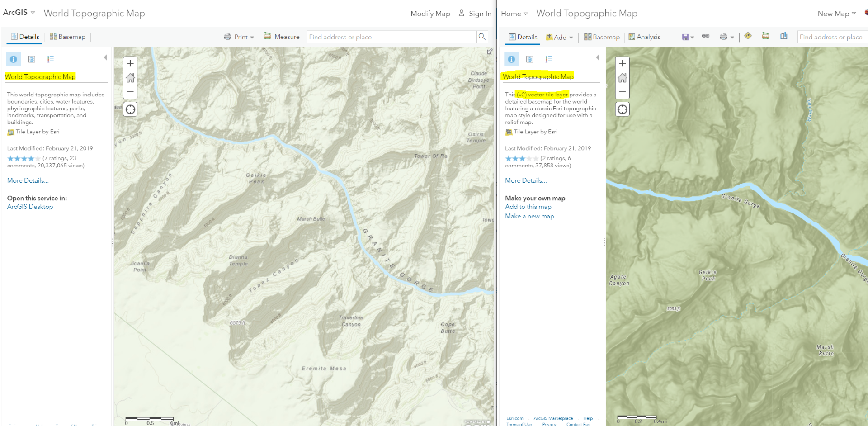This screenshot has height=426, width=868.
Task: Expand the Home dropdown in right window
Action: pyautogui.click(x=514, y=14)
